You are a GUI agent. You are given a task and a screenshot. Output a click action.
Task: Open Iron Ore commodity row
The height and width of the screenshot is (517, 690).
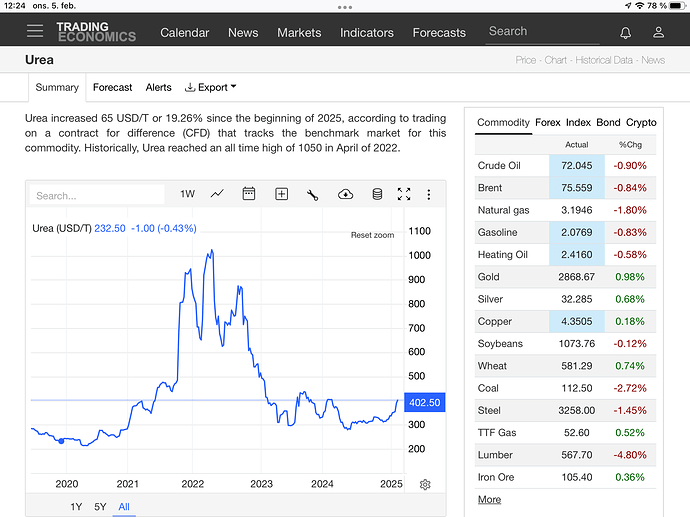point(565,477)
